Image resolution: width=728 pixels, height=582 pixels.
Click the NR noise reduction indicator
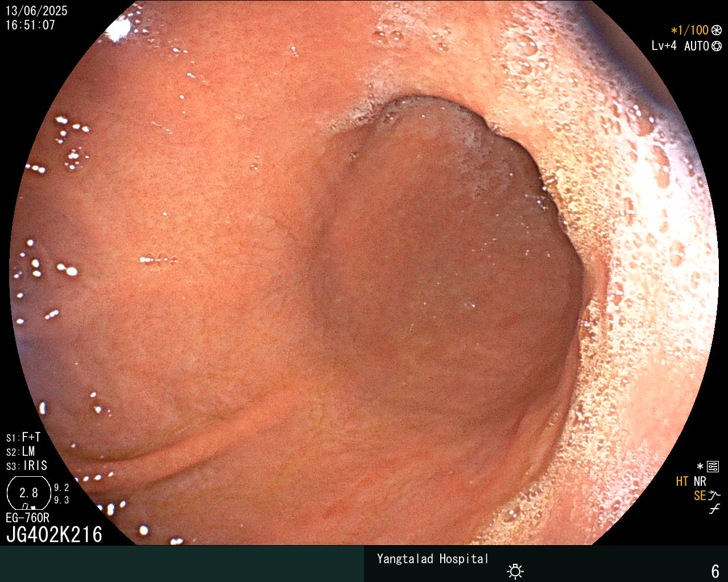[700, 481]
